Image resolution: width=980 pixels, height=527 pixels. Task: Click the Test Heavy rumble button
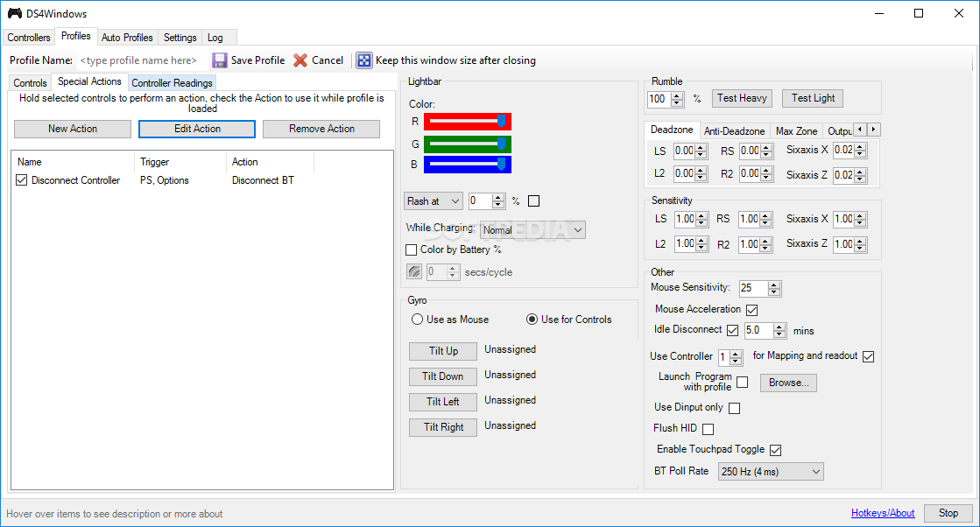[x=742, y=98]
